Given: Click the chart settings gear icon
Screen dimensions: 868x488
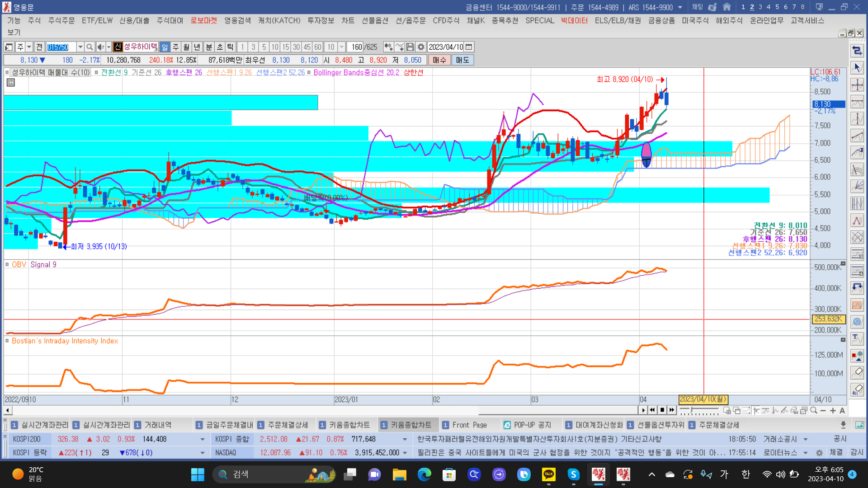Looking at the screenshot, I should [421, 47].
